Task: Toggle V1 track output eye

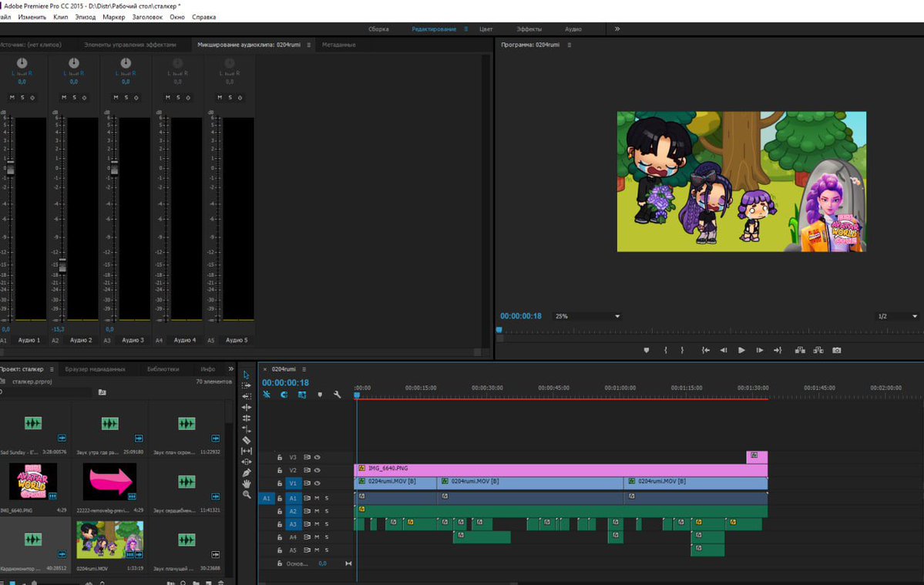Action: point(317,483)
